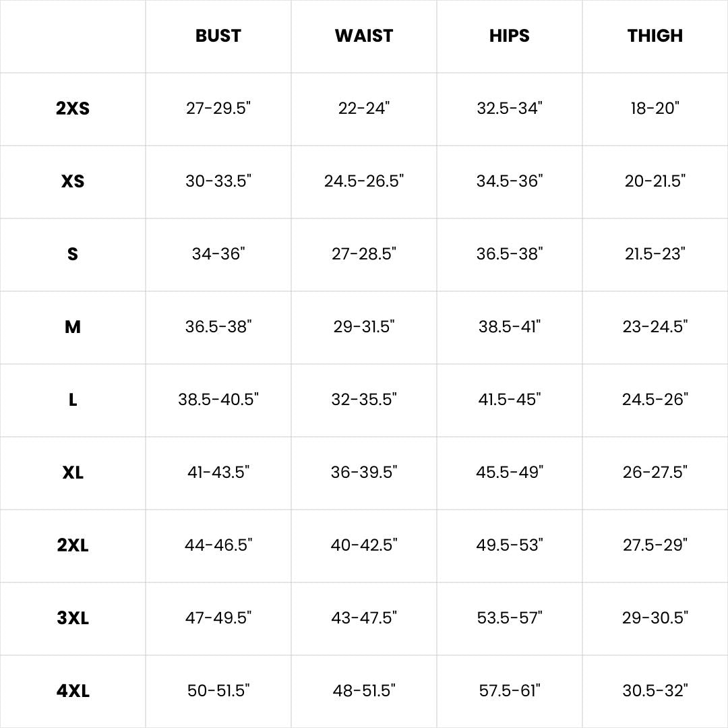The width and height of the screenshot is (728, 728).
Task: Click bust measurement 27-29.5" cell
Action: 218,108
